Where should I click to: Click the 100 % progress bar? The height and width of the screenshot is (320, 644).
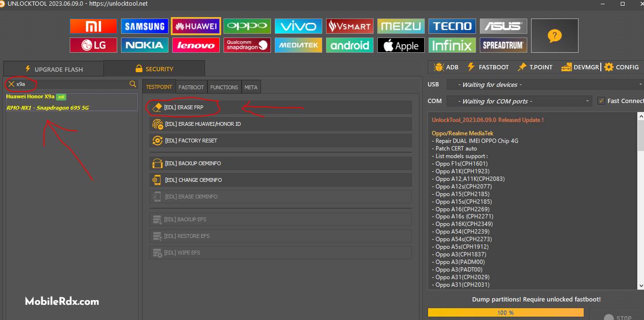[505, 312]
